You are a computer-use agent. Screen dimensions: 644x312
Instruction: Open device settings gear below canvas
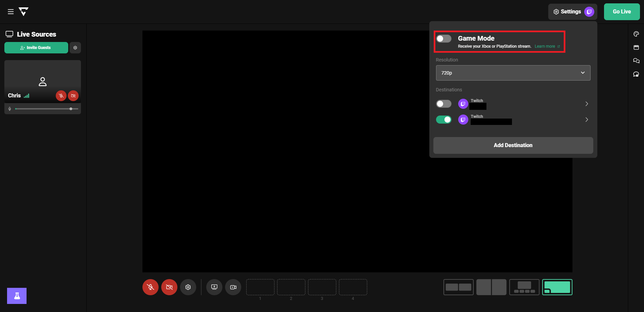188,287
